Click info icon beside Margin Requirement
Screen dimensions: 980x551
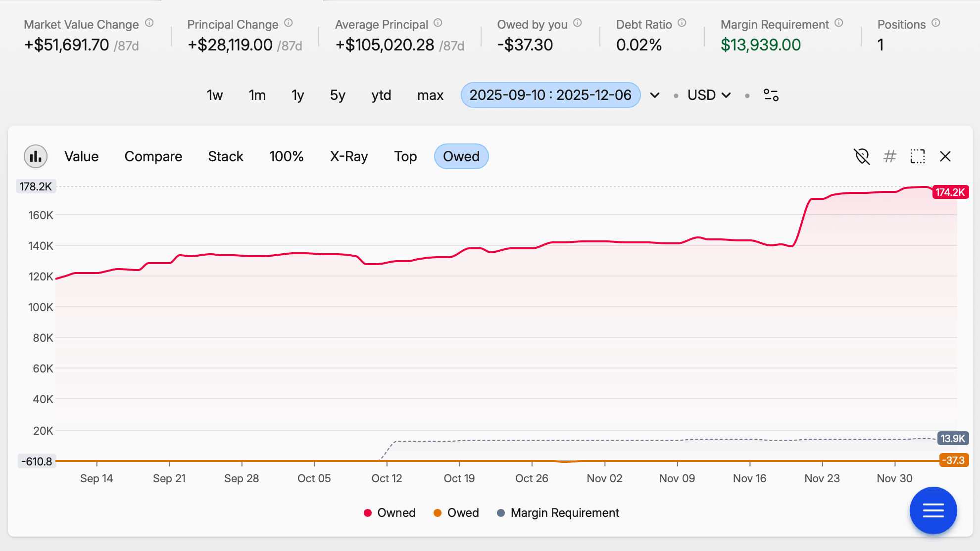pos(838,23)
